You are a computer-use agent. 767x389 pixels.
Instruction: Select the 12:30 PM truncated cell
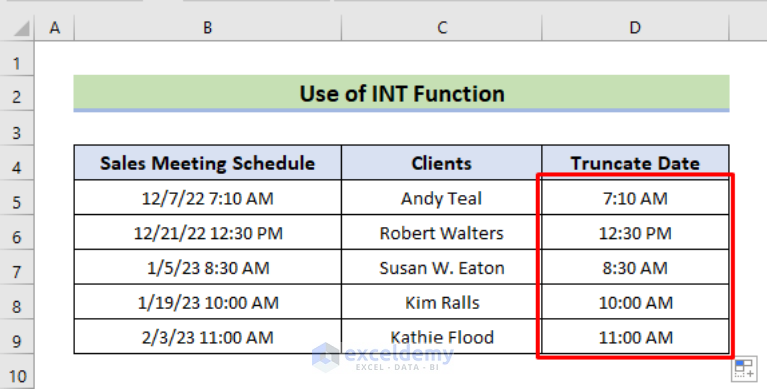(x=635, y=232)
